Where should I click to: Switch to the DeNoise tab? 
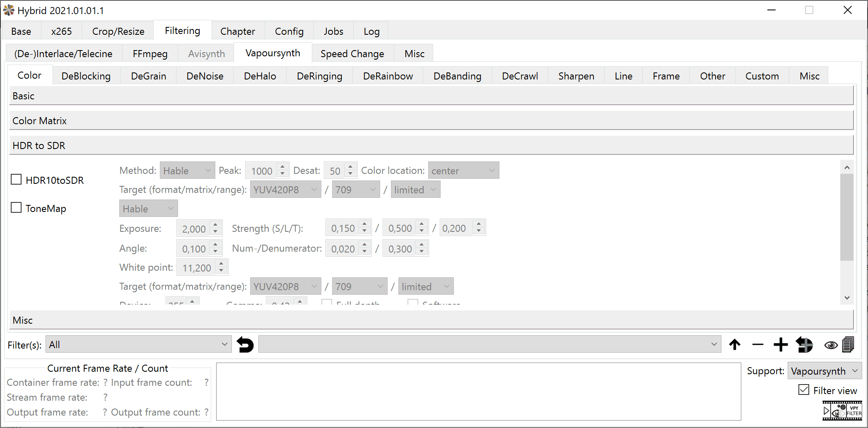pos(205,76)
